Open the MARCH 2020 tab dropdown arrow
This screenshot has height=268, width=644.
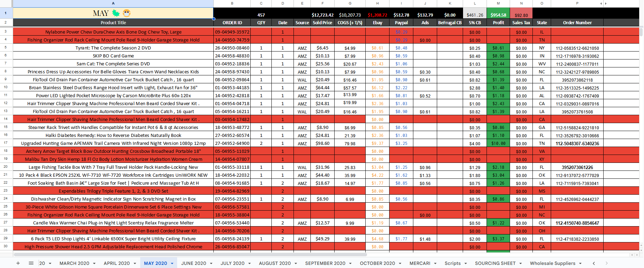pos(94,264)
